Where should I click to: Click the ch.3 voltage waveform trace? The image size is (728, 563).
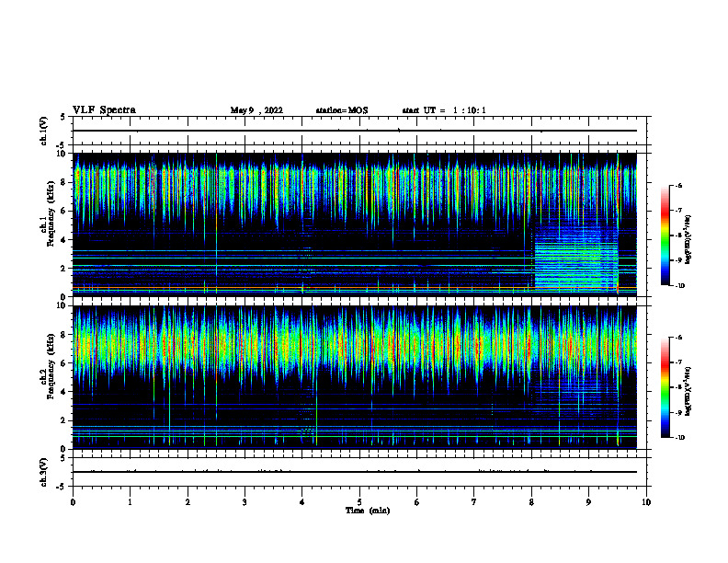tap(355, 472)
